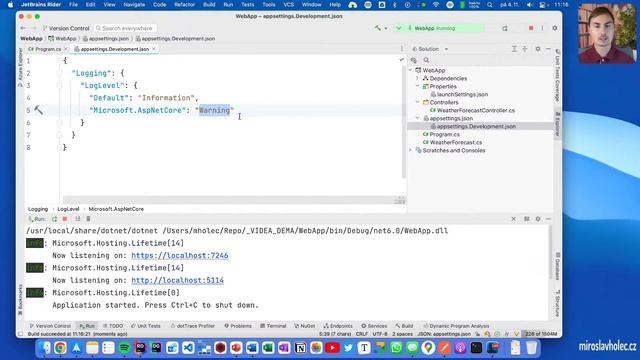
Task: Collapse the Controllers folder
Action: (418, 102)
